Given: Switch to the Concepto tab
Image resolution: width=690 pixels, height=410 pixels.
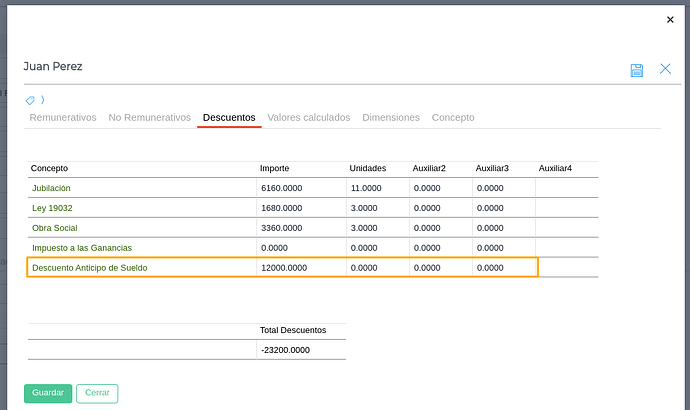Looking at the screenshot, I should [453, 118].
